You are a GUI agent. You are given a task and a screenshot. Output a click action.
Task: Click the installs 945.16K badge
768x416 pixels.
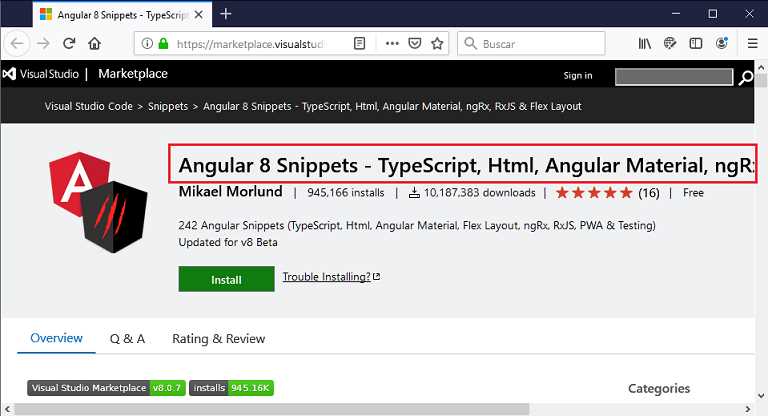click(231, 388)
